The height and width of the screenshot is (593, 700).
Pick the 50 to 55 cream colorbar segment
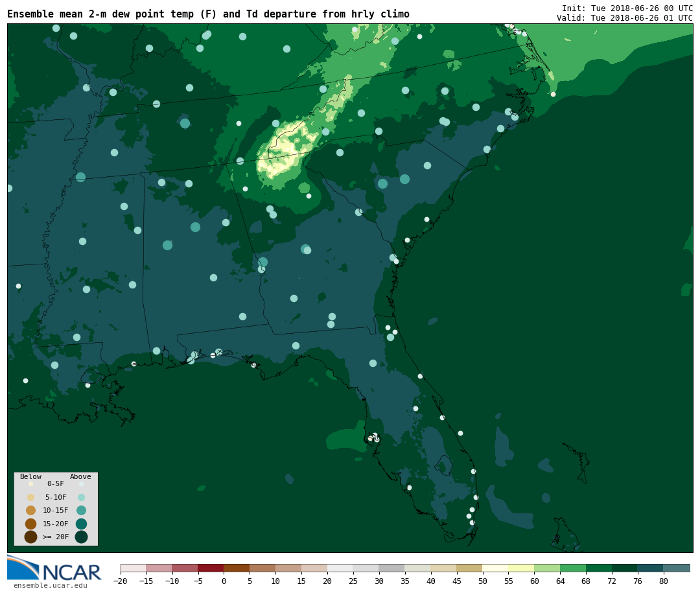point(496,568)
